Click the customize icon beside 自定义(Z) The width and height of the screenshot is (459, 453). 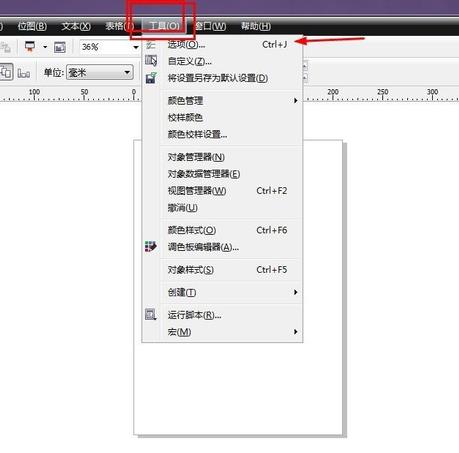(151, 61)
